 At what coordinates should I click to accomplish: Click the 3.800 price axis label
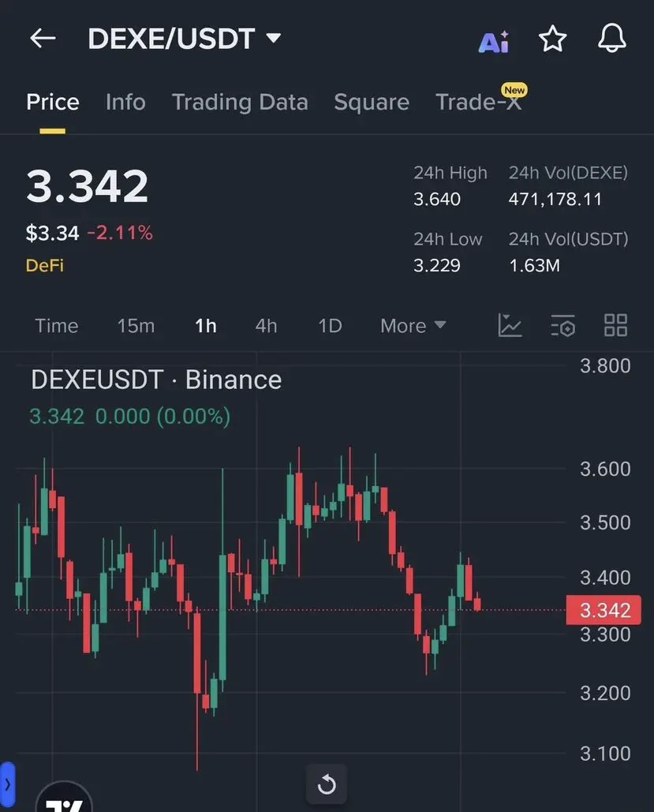tap(605, 366)
